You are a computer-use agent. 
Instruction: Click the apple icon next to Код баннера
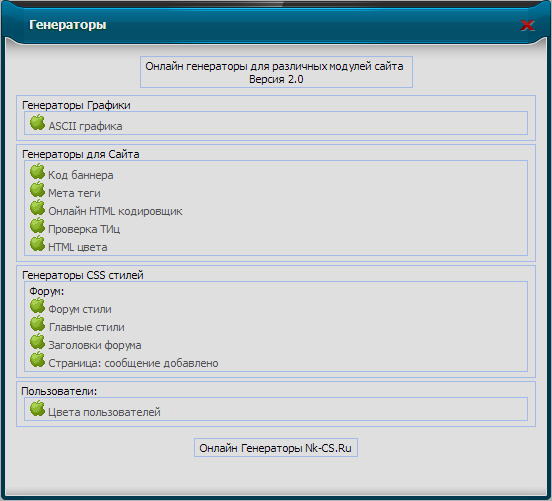(37, 171)
